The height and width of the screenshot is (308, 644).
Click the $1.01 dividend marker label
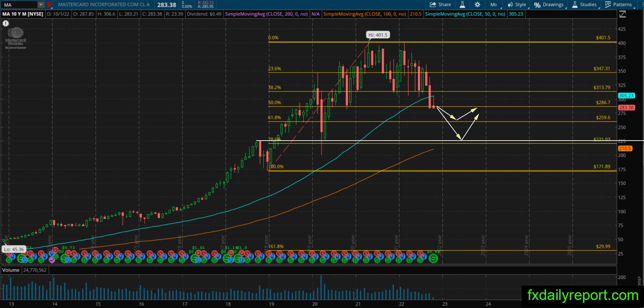(198, 248)
